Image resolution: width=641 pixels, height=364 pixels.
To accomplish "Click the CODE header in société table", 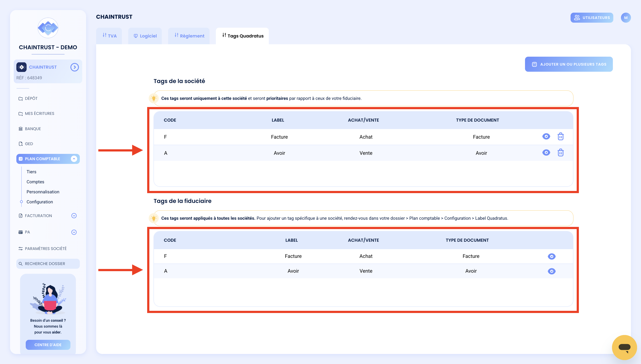I will (170, 120).
